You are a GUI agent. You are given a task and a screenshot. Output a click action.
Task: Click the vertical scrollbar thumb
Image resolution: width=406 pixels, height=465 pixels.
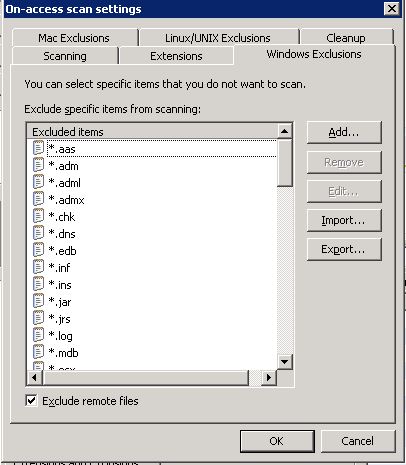tap(285, 162)
